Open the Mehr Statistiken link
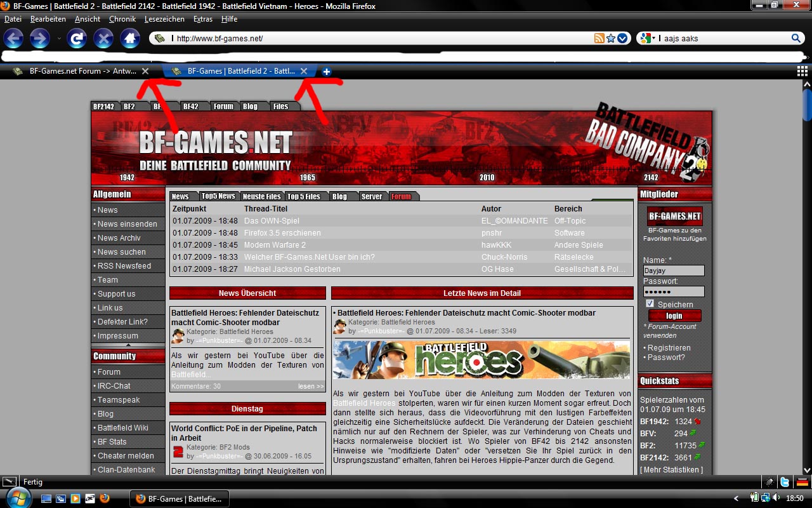This screenshot has height=508, width=812. (x=672, y=470)
